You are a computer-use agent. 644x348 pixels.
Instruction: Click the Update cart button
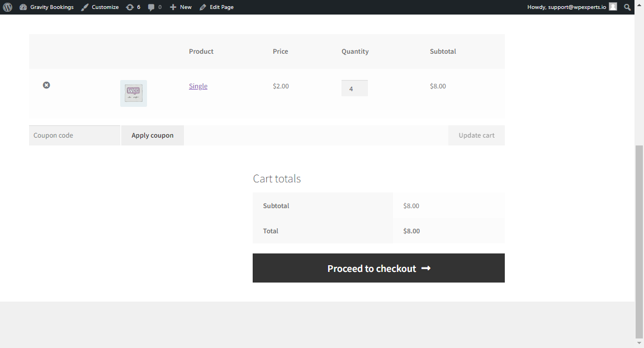[476, 135]
